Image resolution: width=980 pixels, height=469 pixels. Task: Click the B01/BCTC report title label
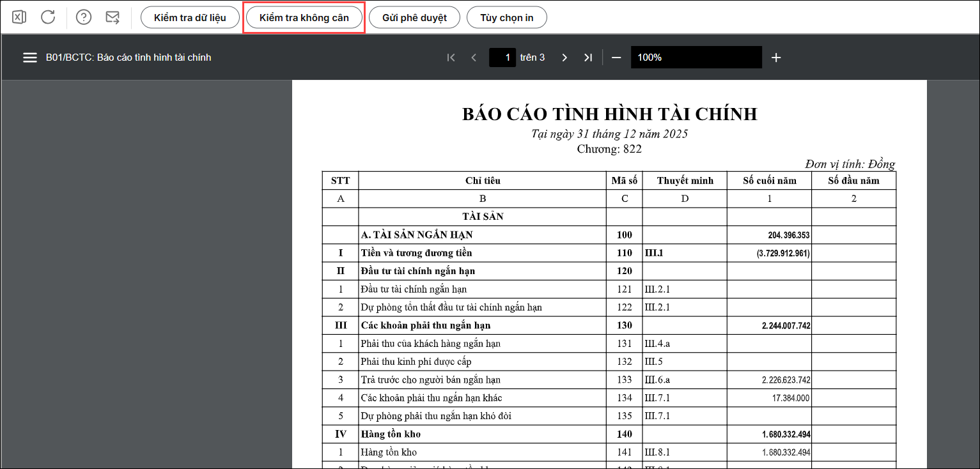coord(128,58)
